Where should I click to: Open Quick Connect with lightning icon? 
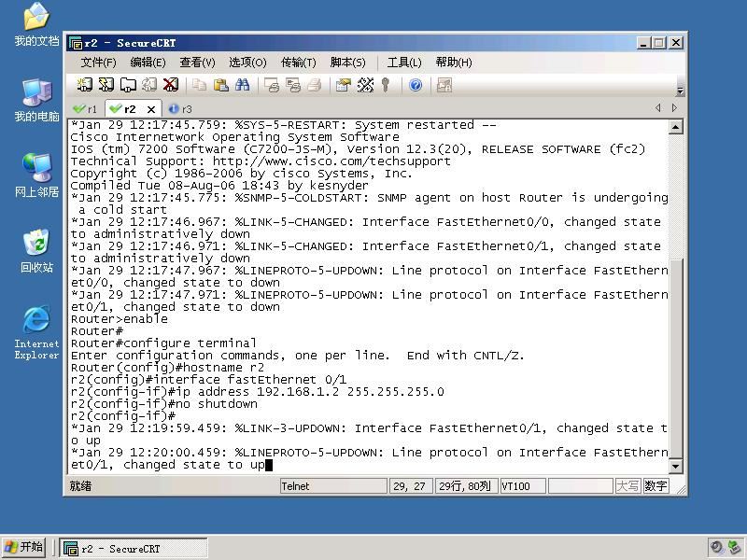tap(106, 85)
